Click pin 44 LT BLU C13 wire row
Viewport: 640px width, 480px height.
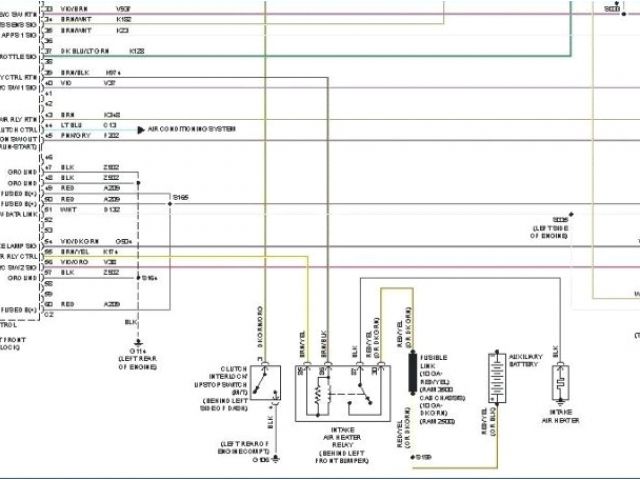click(x=90, y=125)
